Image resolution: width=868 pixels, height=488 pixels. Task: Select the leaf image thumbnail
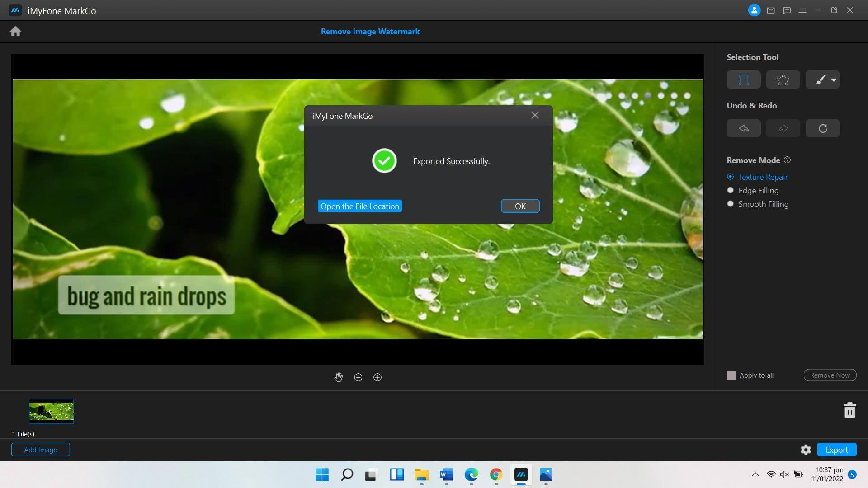tap(52, 411)
